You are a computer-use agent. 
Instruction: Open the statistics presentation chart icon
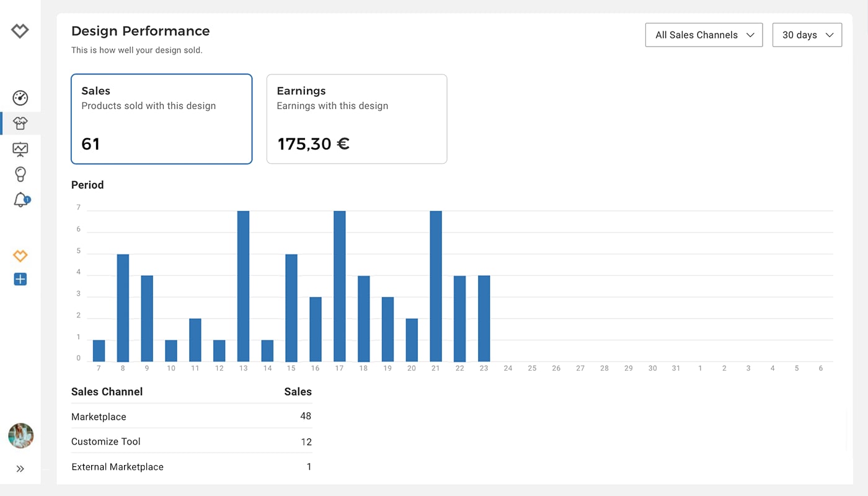pos(20,149)
